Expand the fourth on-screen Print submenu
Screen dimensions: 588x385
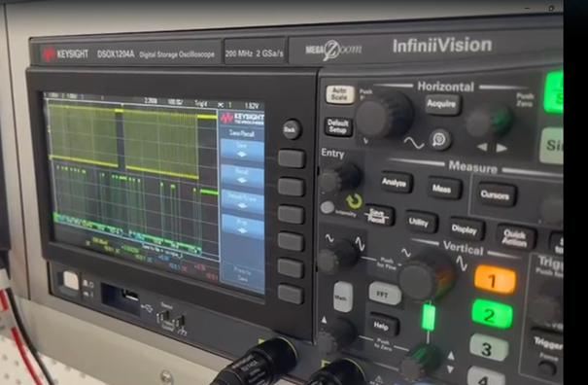pos(242,227)
